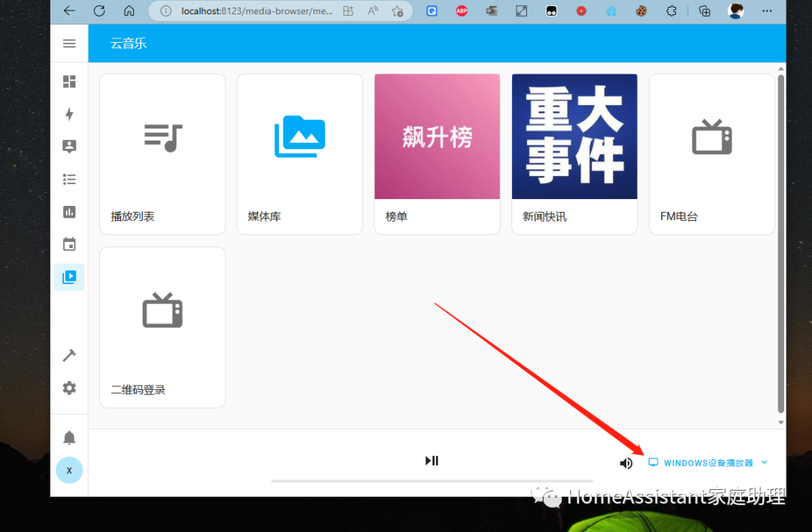Open the expand-arrows screenshot extension icon

tap(522, 11)
